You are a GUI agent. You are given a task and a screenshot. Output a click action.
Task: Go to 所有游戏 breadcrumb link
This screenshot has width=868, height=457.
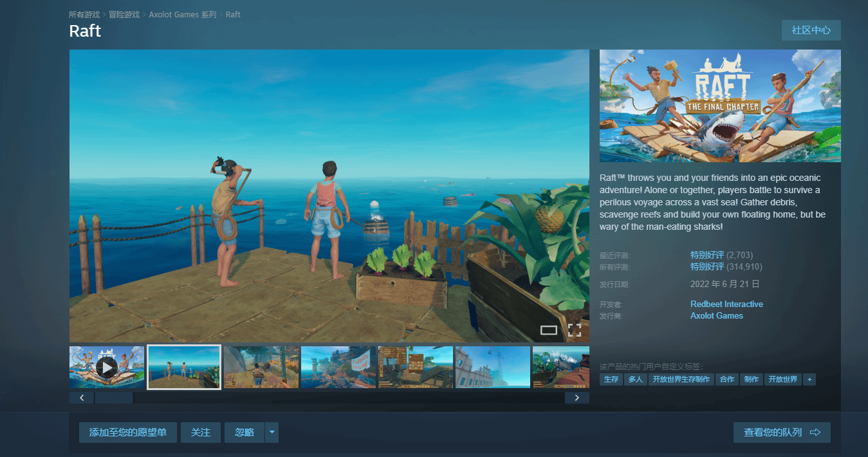click(84, 14)
